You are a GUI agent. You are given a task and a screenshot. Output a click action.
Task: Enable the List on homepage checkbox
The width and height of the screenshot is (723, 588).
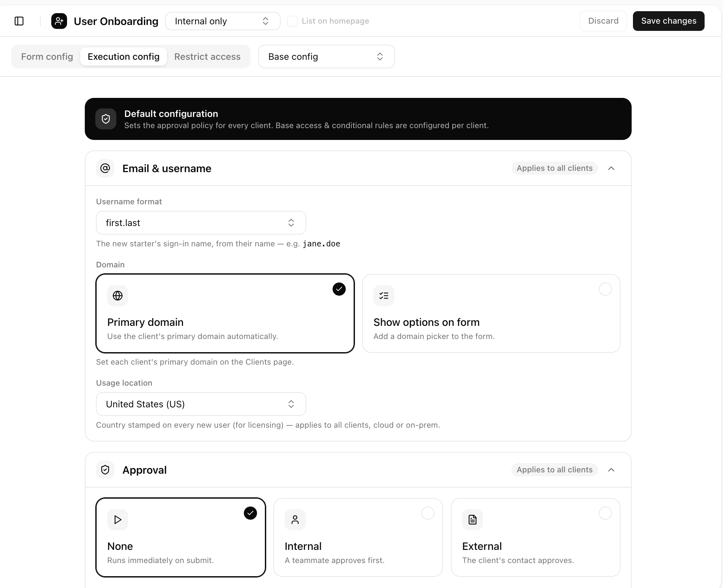[x=292, y=21]
